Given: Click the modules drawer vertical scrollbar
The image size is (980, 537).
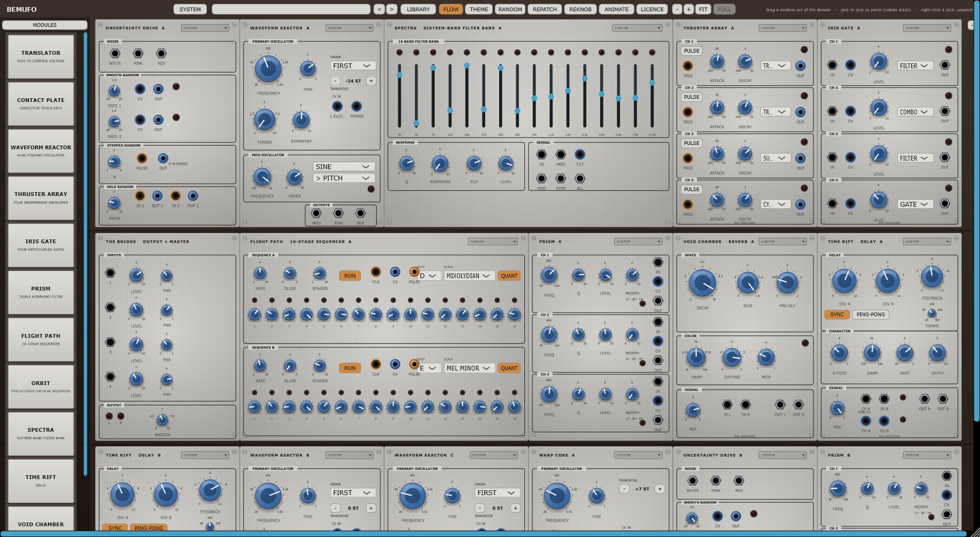Looking at the screenshot, I should pos(85,253).
